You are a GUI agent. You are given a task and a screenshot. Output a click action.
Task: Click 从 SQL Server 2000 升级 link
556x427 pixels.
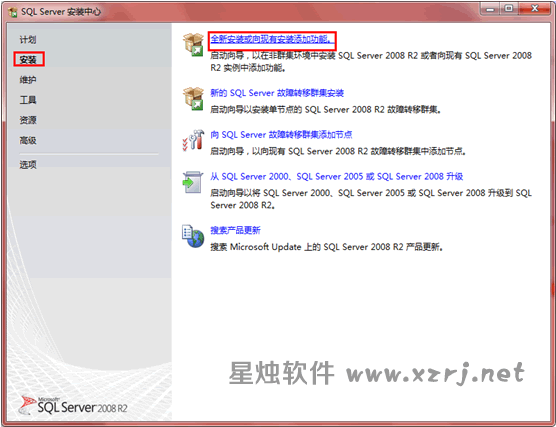(337, 176)
